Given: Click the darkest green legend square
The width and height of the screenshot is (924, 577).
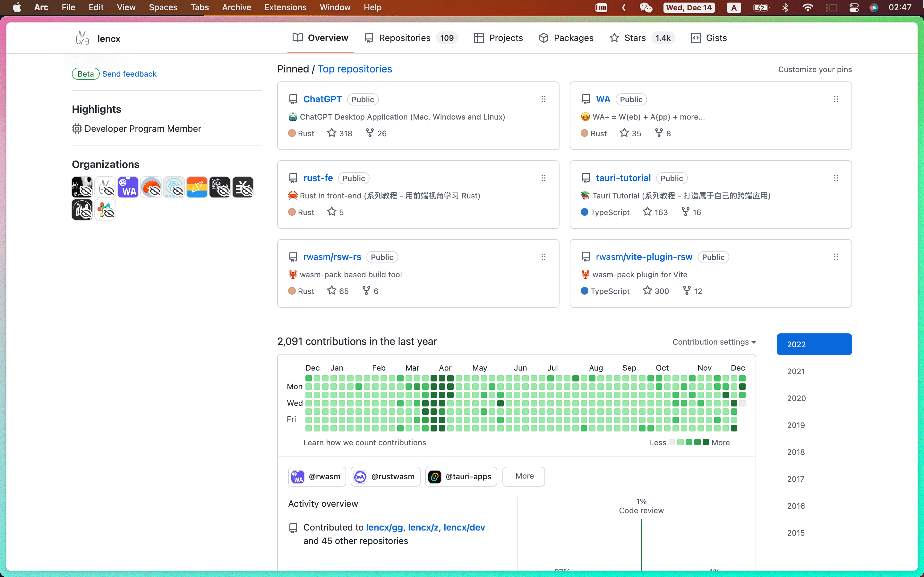Looking at the screenshot, I should coord(706,442).
